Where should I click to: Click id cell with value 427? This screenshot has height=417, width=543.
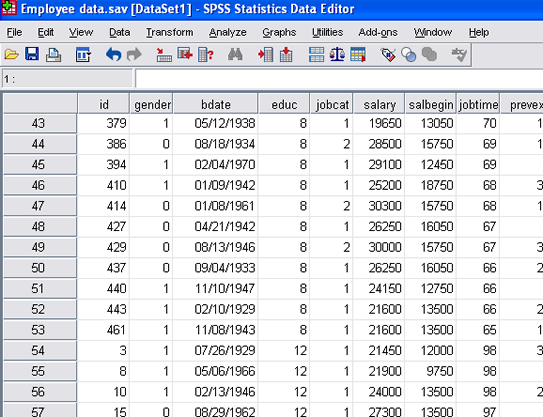click(x=103, y=227)
